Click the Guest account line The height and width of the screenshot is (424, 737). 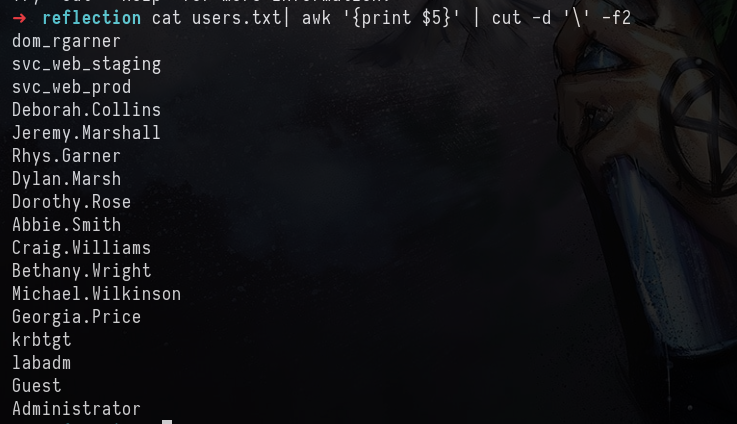click(x=37, y=386)
